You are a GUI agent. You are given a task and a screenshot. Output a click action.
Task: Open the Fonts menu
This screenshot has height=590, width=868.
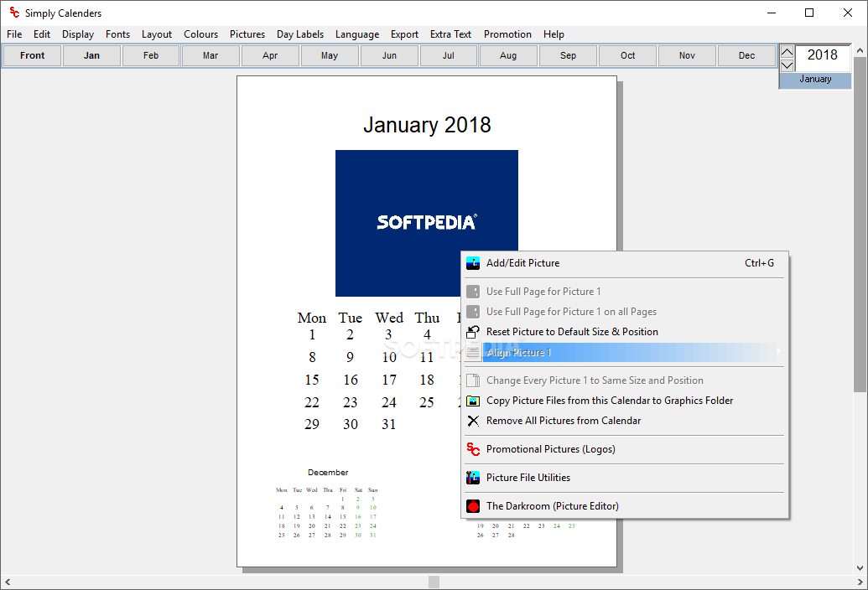(x=118, y=34)
